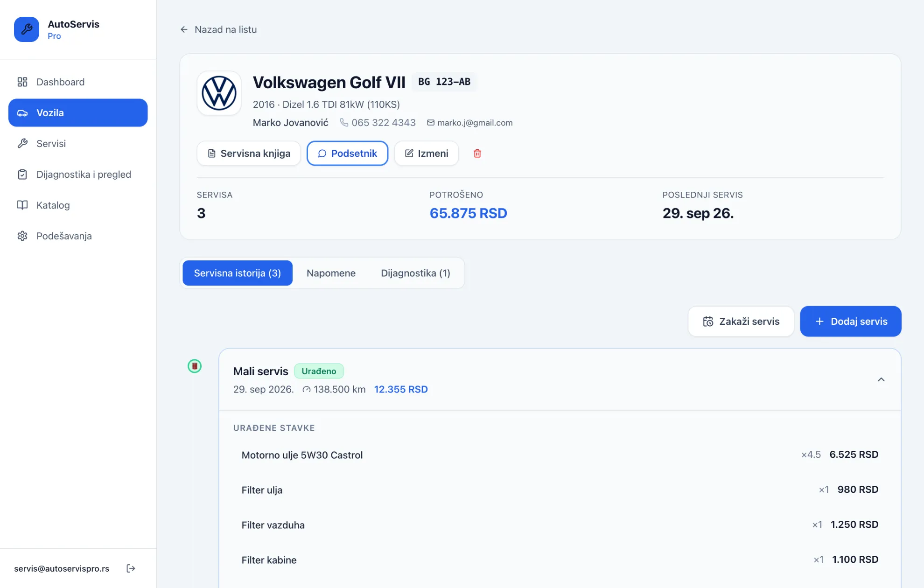Click the Urađeno status badge
The width and height of the screenshot is (924, 588).
(319, 371)
